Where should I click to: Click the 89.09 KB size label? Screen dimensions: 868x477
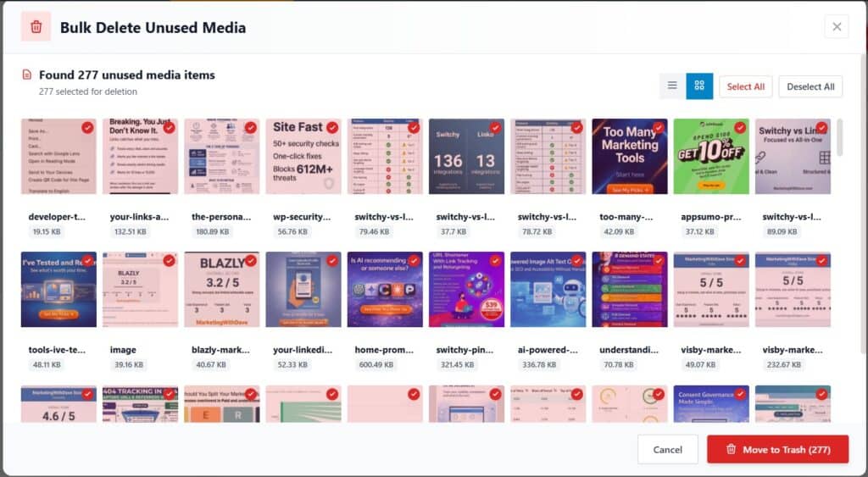pyautogui.click(x=782, y=232)
